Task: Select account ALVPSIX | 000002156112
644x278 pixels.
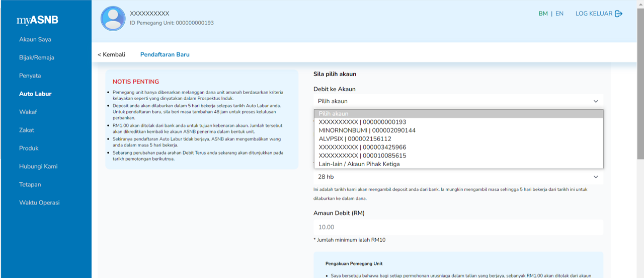Action: click(458, 138)
